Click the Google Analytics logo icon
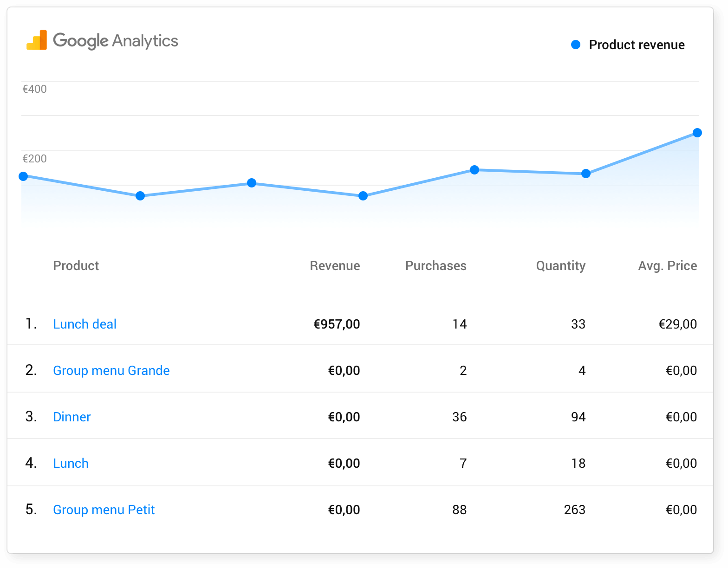The width and height of the screenshot is (728, 568). (37, 40)
